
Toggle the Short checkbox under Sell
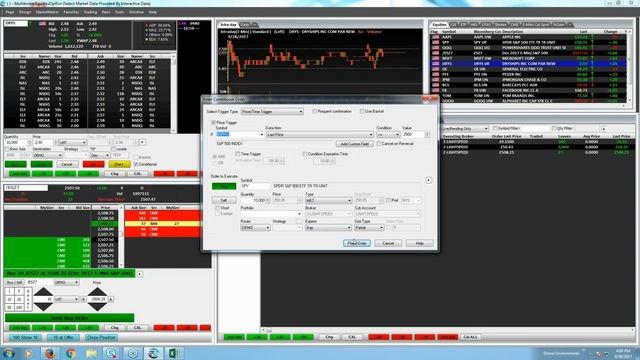pos(218,208)
